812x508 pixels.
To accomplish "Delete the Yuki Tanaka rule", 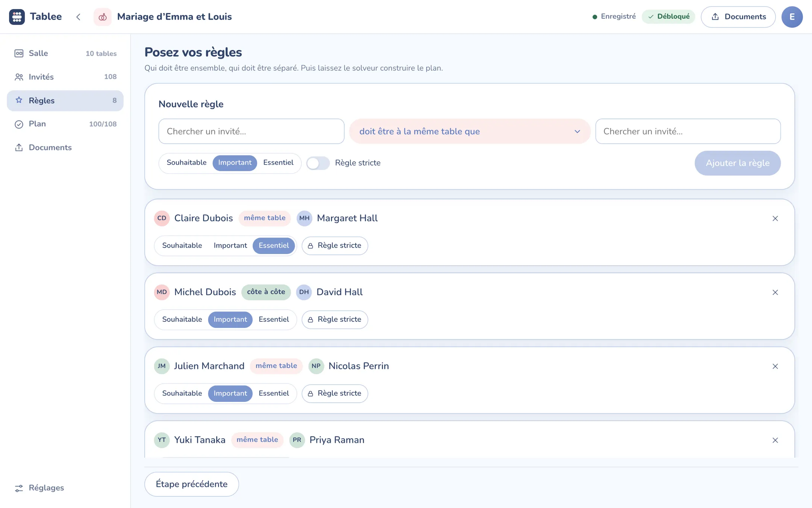I will (x=775, y=440).
